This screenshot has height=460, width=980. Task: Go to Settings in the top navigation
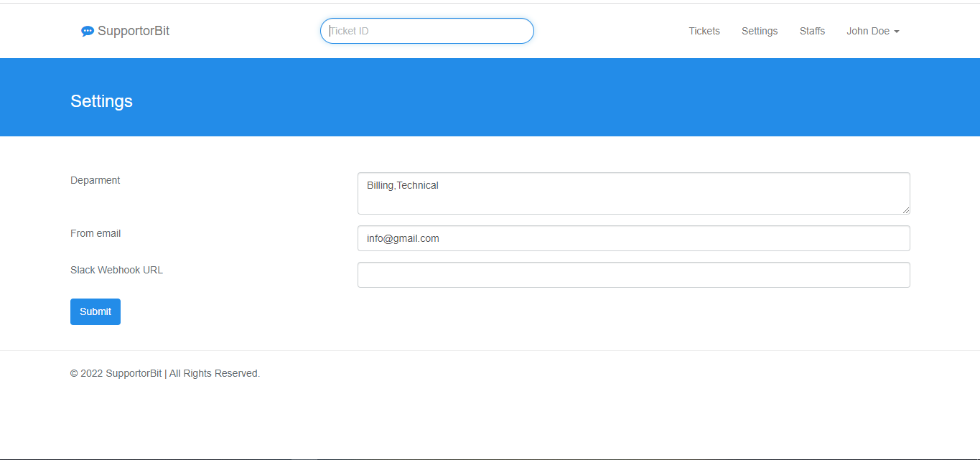(759, 31)
